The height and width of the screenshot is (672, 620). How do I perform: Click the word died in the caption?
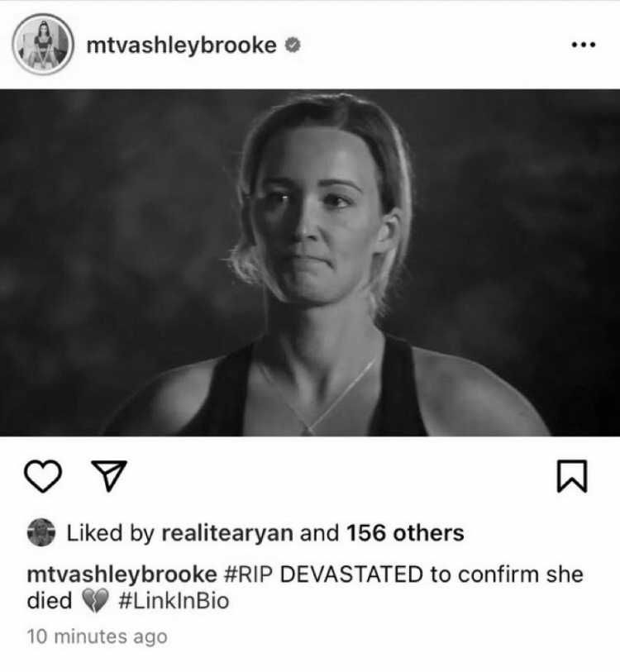[x=50, y=601]
